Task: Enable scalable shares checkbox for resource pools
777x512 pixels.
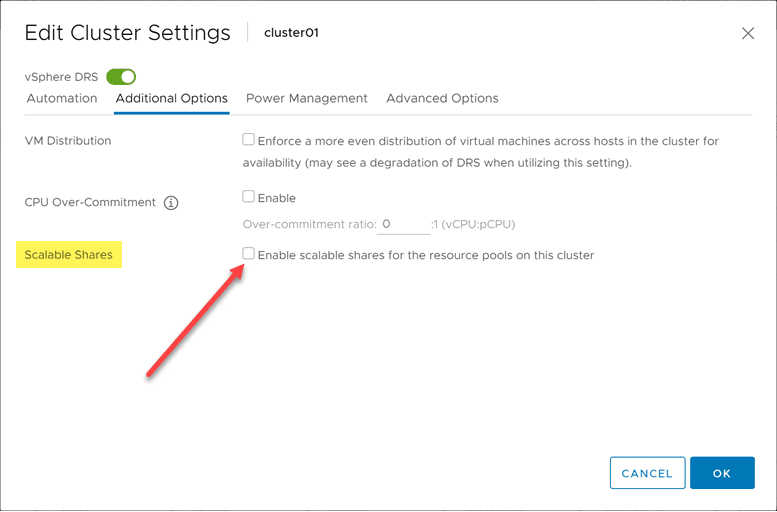Action: pyautogui.click(x=249, y=254)
